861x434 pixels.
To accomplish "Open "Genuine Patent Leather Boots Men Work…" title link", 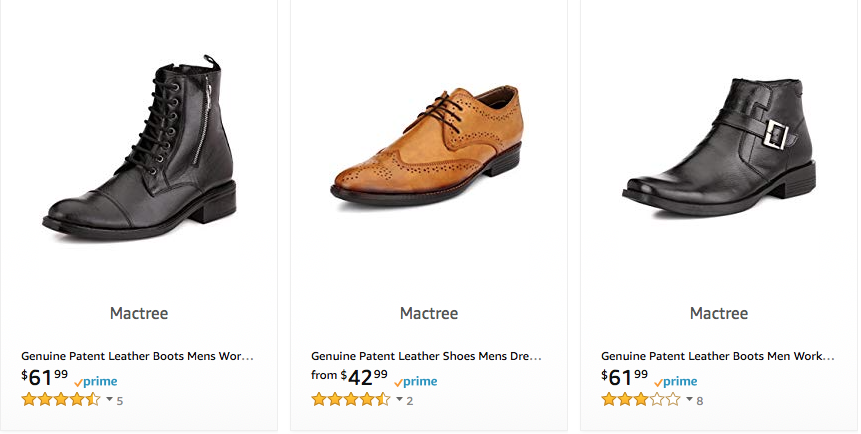I will click(717, 355).
